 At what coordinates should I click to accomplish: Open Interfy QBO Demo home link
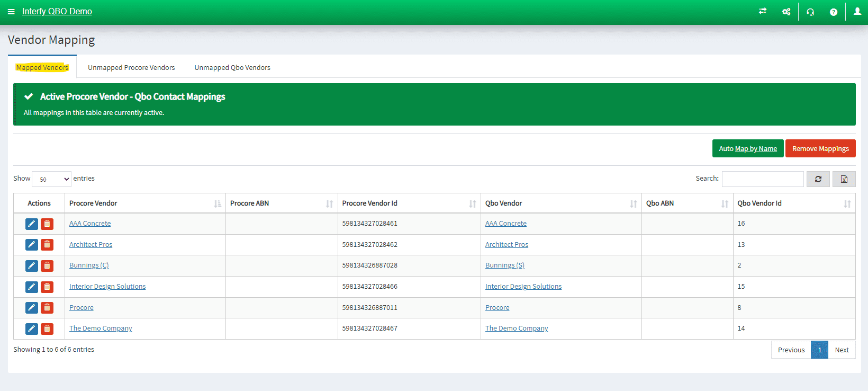(x=57, y=12)
